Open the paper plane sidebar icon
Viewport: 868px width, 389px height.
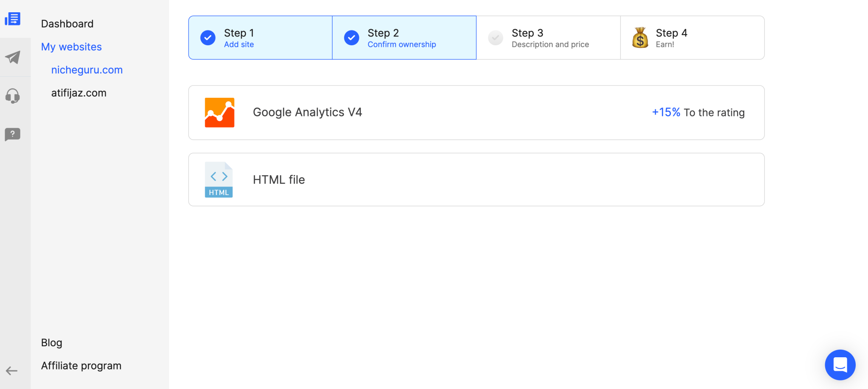13,57
